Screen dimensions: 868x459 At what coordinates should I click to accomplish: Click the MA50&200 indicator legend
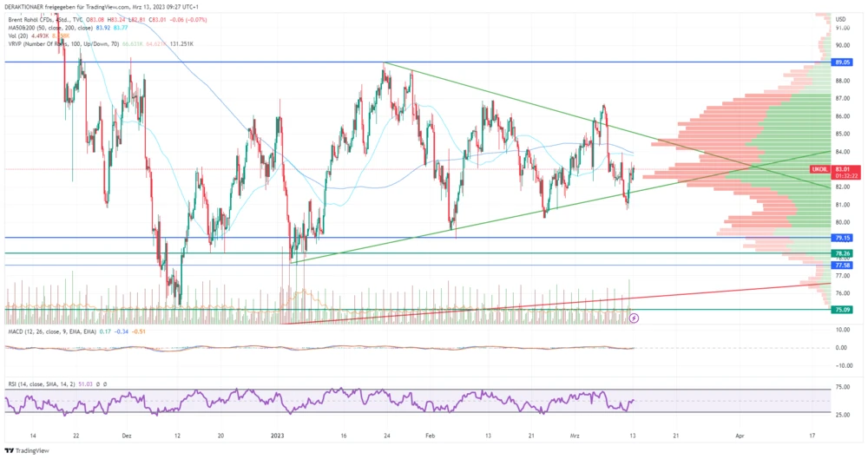click(x=50, y=28)
